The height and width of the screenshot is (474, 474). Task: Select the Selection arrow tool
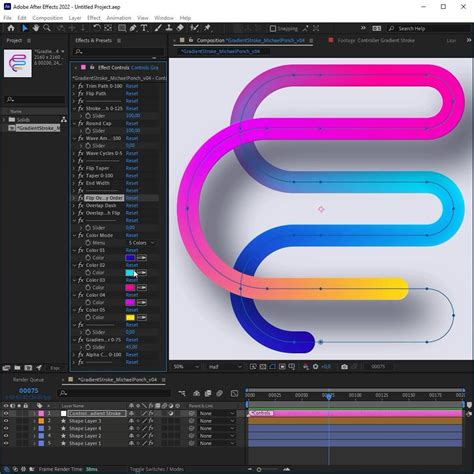24,28
